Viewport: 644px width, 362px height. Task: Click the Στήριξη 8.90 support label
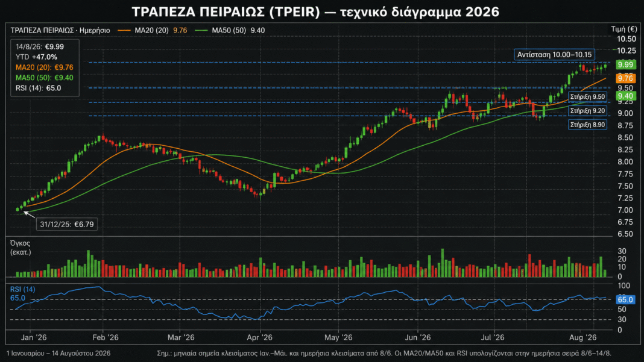[587, 125]
